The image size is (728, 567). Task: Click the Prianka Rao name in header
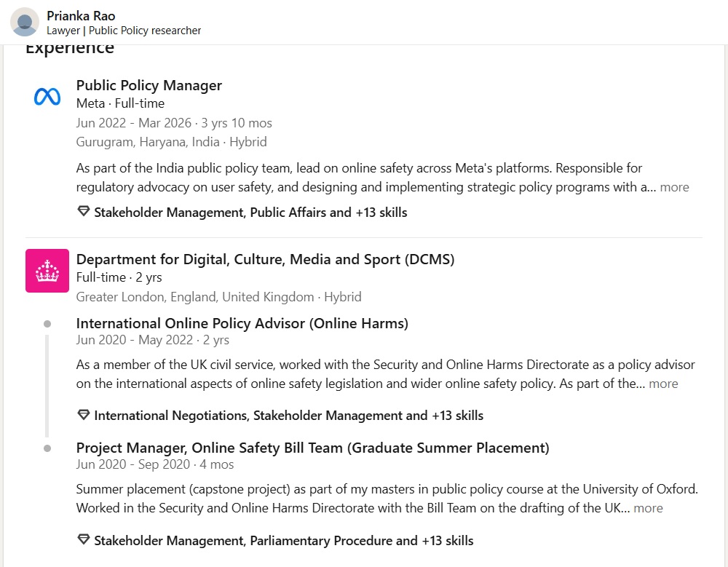81,15
